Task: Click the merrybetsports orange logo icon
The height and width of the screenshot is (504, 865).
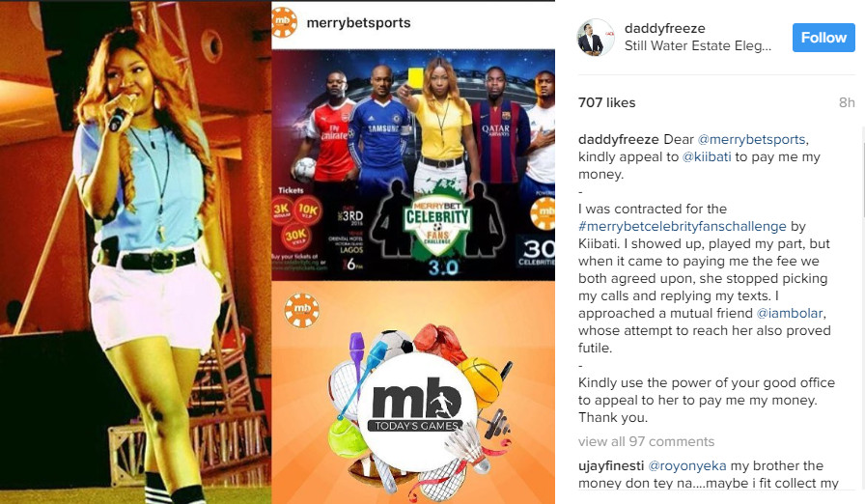Action: pos(285,22)
